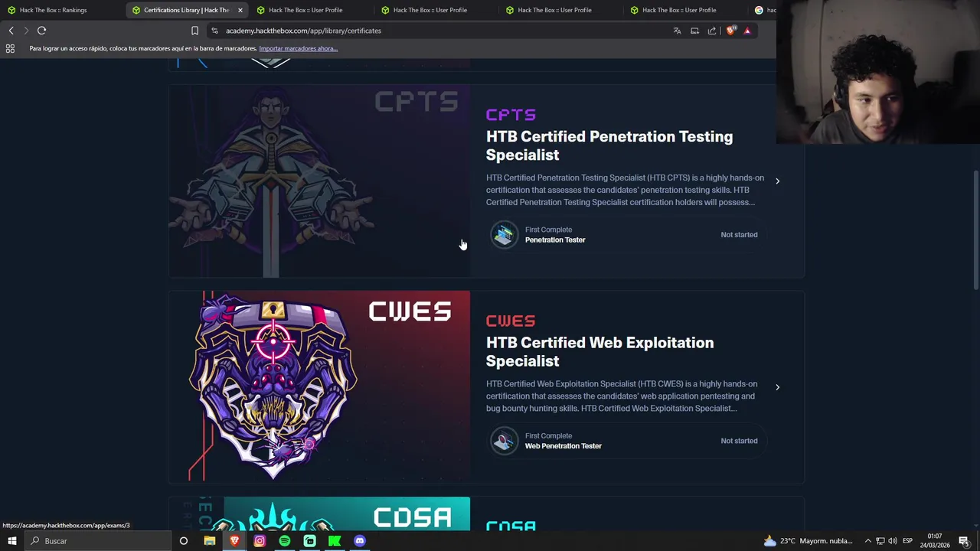Click the CWES description paragraph
Screen dimensions: 980x551
click(x=622, y=396)
